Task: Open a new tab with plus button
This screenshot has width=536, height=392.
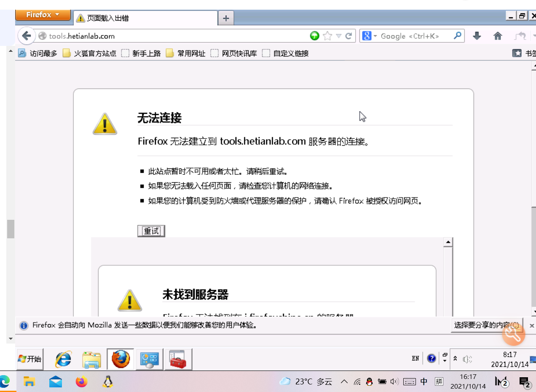Action: tap(226, 18)
